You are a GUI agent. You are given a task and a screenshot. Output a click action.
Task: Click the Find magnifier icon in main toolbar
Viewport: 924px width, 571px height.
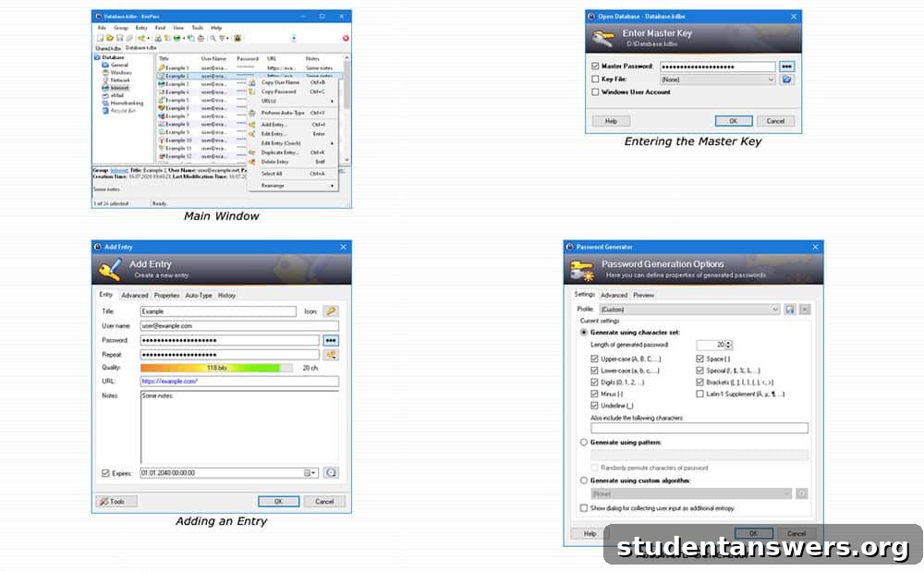pyautogui.click(x=213, y=38)
